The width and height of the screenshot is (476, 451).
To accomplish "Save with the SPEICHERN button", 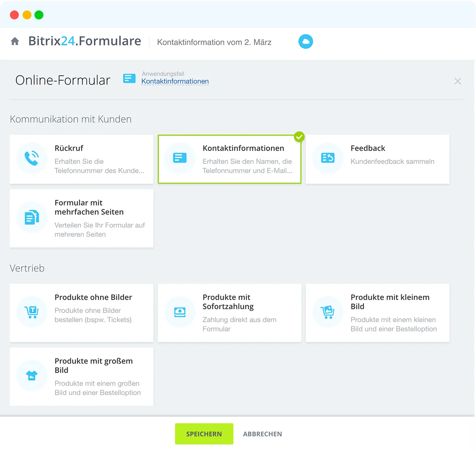I will (204, 434).
